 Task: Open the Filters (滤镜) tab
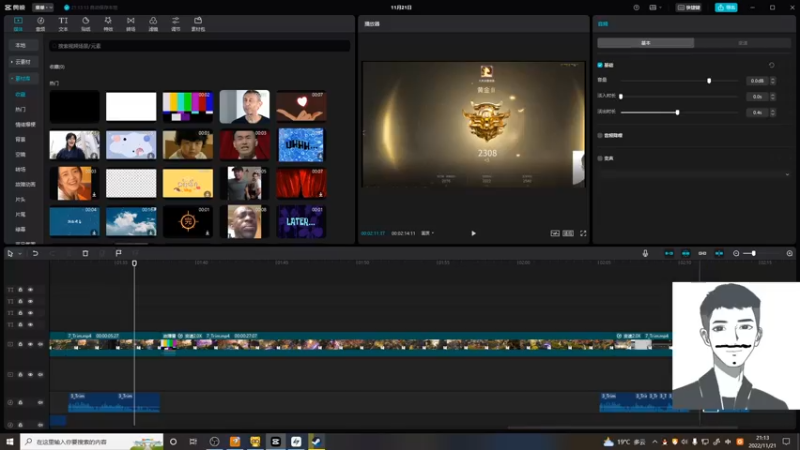153,23
